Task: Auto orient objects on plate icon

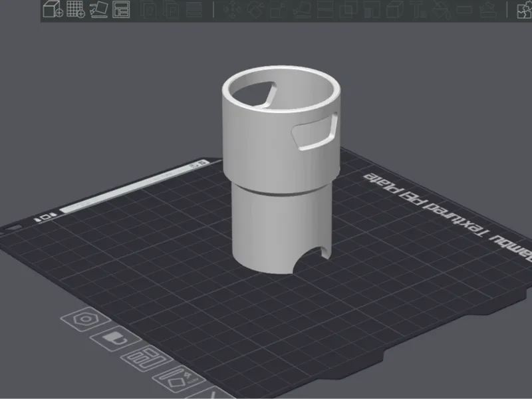Action: point(179,379)
